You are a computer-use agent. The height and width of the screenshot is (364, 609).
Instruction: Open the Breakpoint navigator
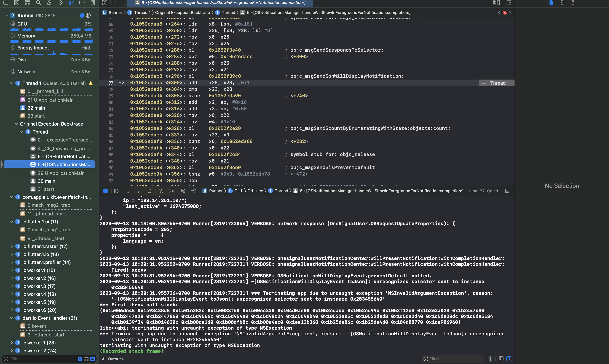pos(82,3)
